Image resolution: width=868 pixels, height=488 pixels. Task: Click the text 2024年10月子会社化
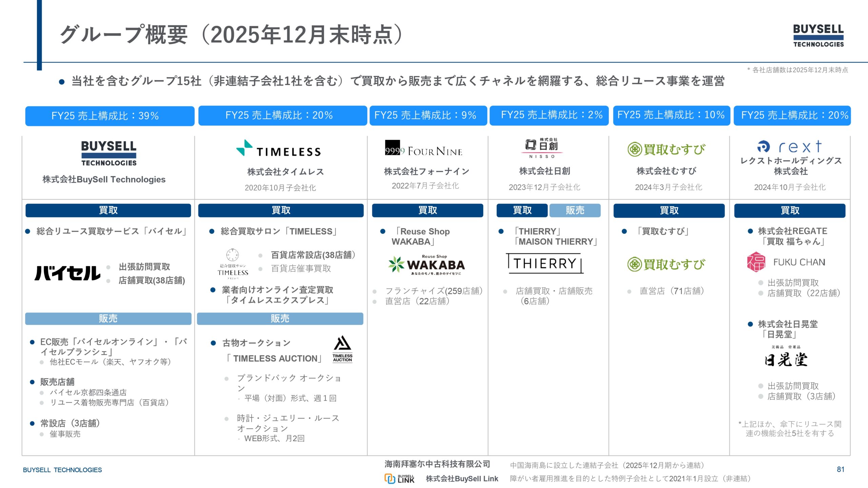tap(790, 187)
